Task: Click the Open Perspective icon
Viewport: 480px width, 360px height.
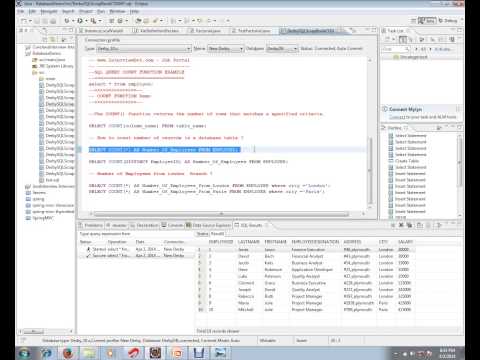Action: [413, 21]
